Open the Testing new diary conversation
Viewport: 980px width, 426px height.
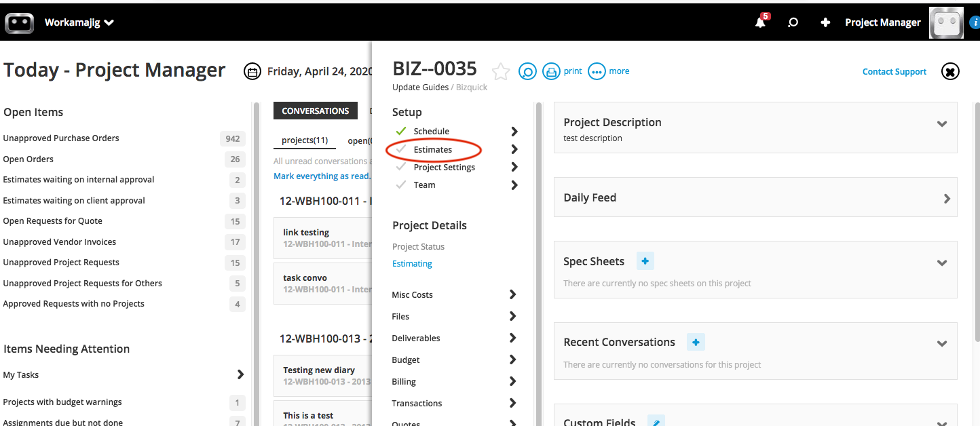coord(323,375)
